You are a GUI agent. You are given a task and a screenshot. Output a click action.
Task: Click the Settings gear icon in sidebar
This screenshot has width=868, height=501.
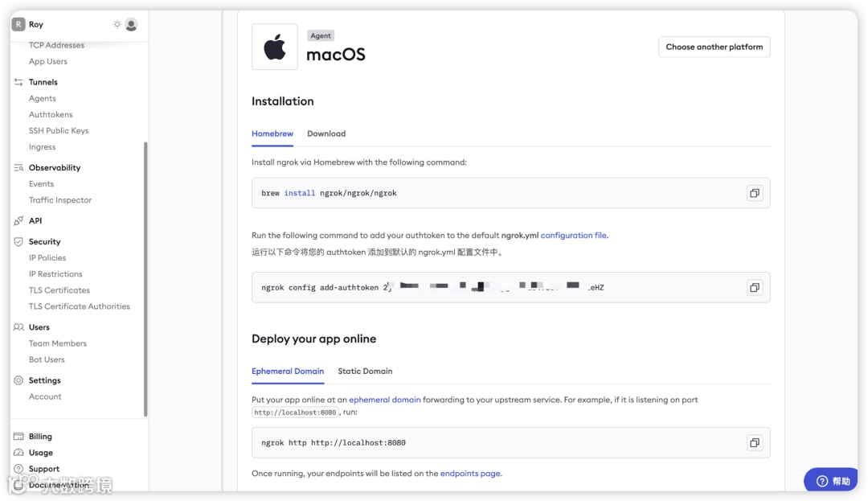coord(18,380)
